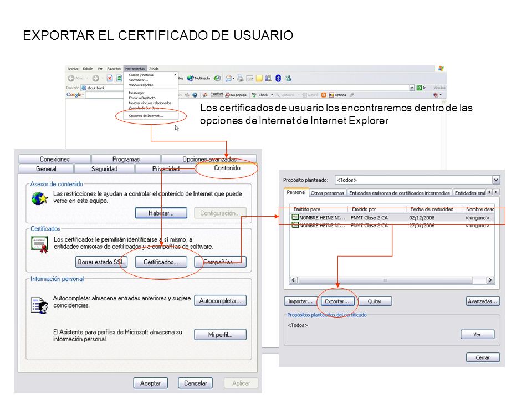Viewport: 532px width, 399px height.
Task: Click the Discuss icon beside the yellow note
Action: 268,78
